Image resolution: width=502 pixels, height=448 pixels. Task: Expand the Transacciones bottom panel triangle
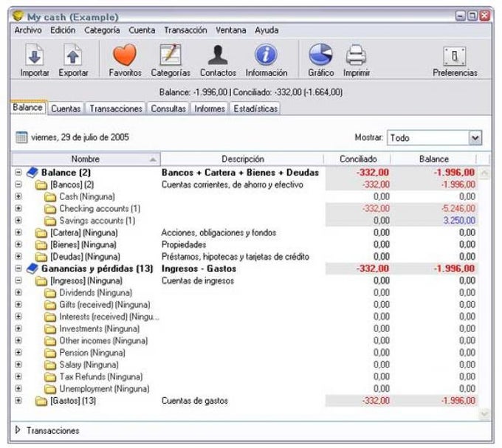18,430
